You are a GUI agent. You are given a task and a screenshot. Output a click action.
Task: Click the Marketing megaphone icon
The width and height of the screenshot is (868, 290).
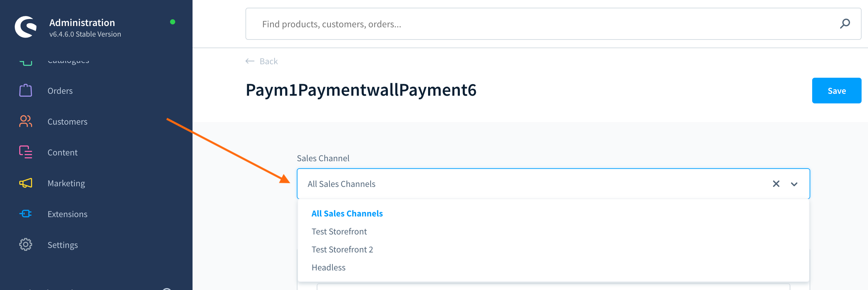click(26, 183)
